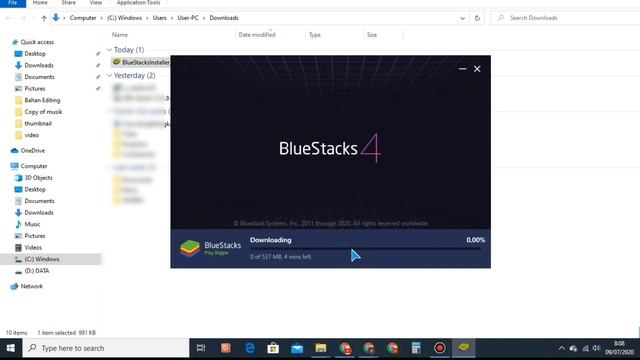Open address bar history dropdown
640x360 pixels.
462,18
